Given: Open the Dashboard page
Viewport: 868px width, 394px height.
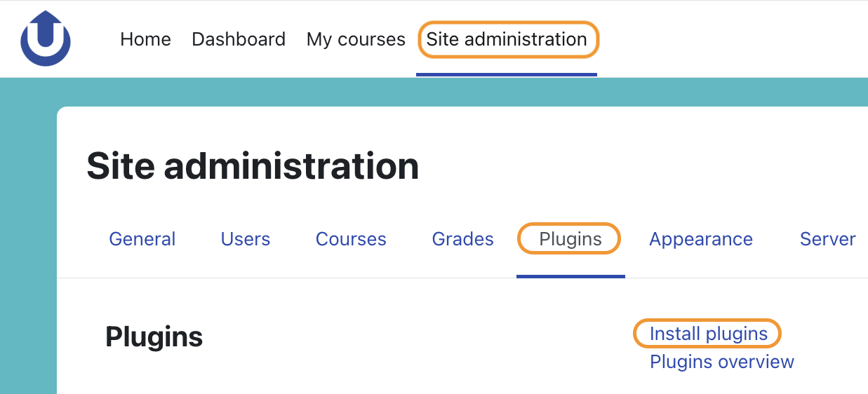Looking at the screenshot, I should tap(239, 39).
